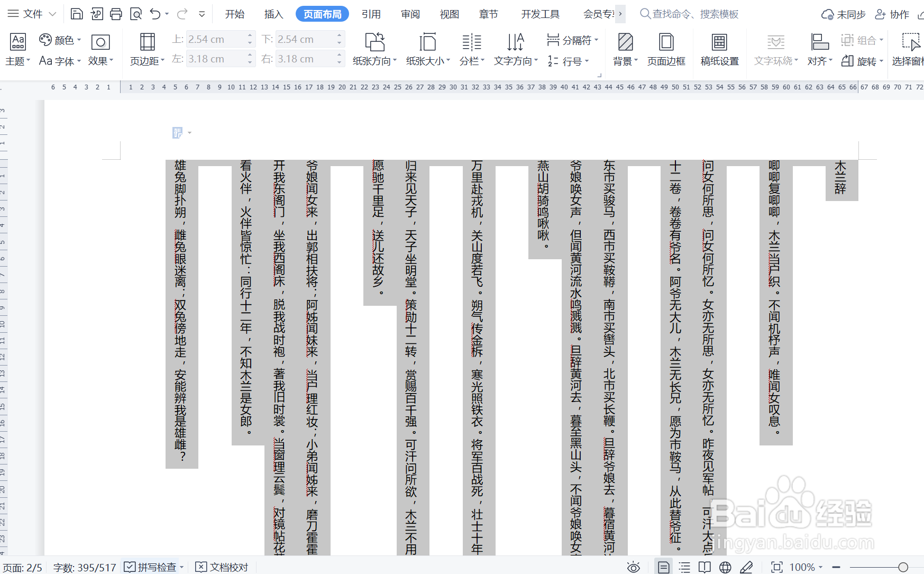Open Rotate (旋转) tool

[862, 61]
